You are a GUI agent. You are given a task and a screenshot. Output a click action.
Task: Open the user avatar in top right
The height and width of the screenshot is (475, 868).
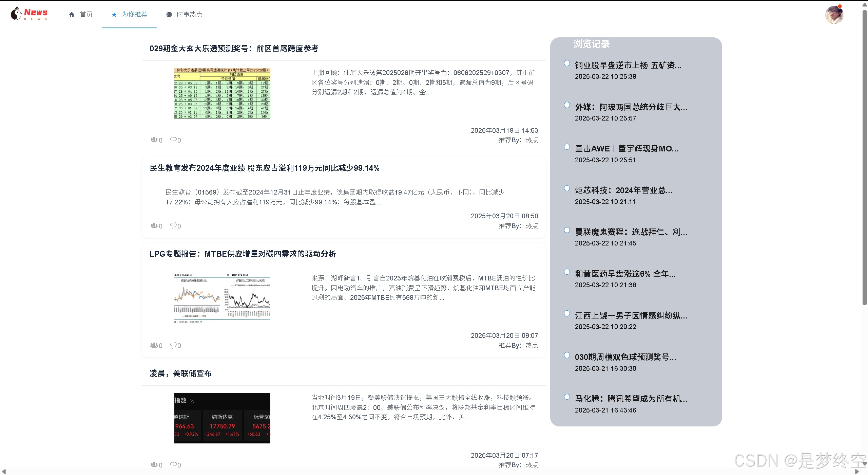click(834, 15)
